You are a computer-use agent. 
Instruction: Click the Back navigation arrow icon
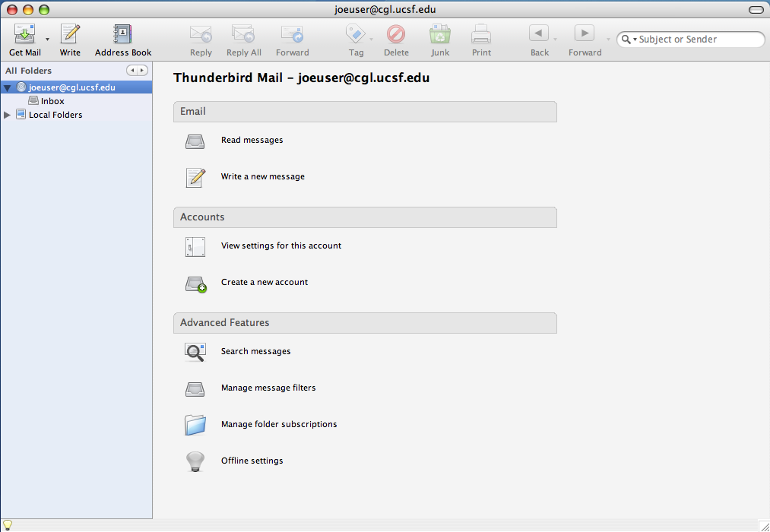tap(539, 33)
